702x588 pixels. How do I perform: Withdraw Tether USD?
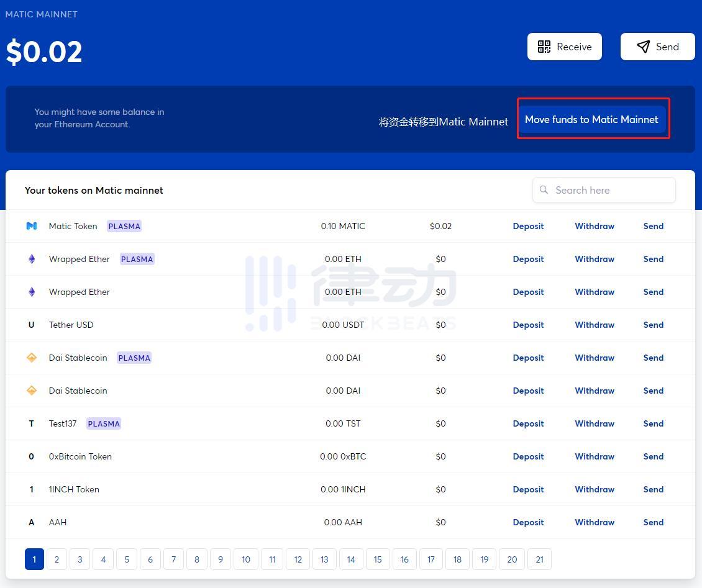pos(595,325)
